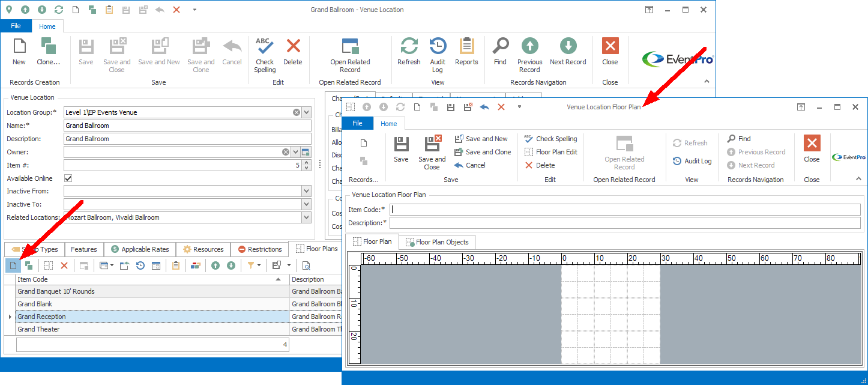Clear Location Group value with X button
The width and height of the screenshot is (868, 385).
tap(297, 112)
